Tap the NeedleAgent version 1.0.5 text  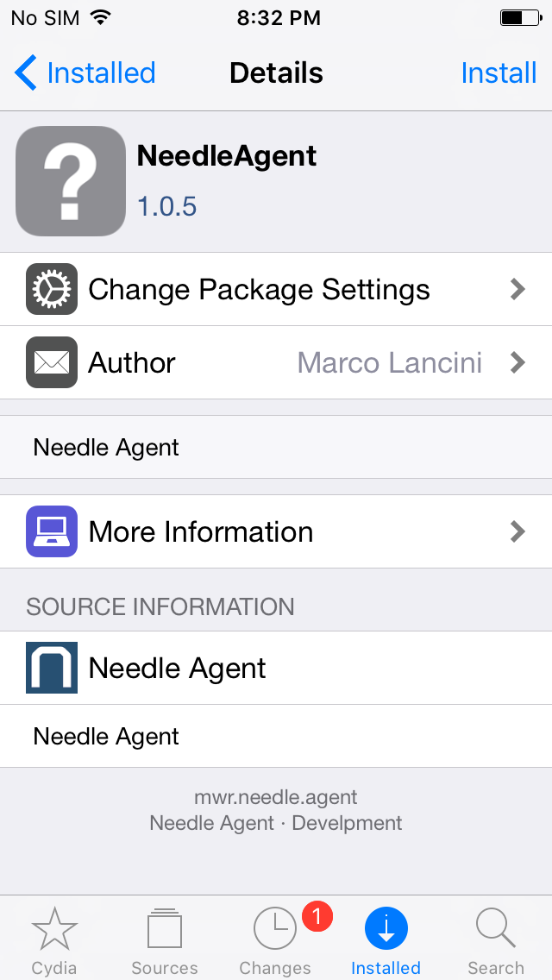(167, 207)
